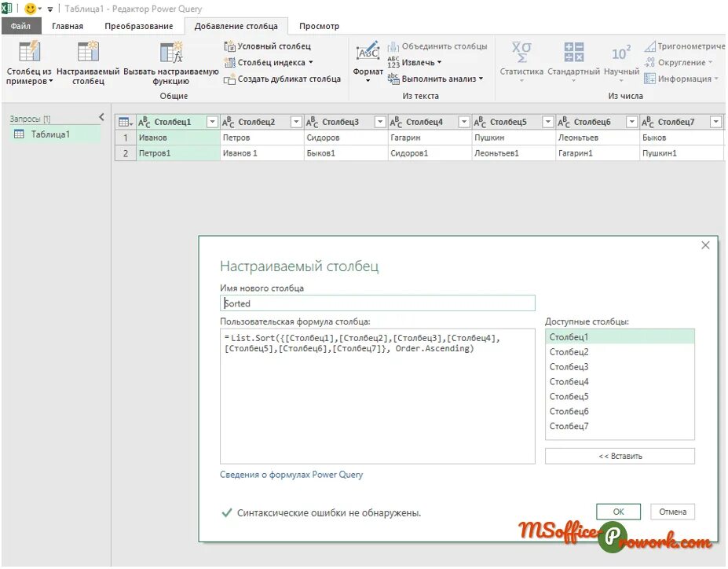Open the Quick Access Toolbar customize arrow

(50, 9)
